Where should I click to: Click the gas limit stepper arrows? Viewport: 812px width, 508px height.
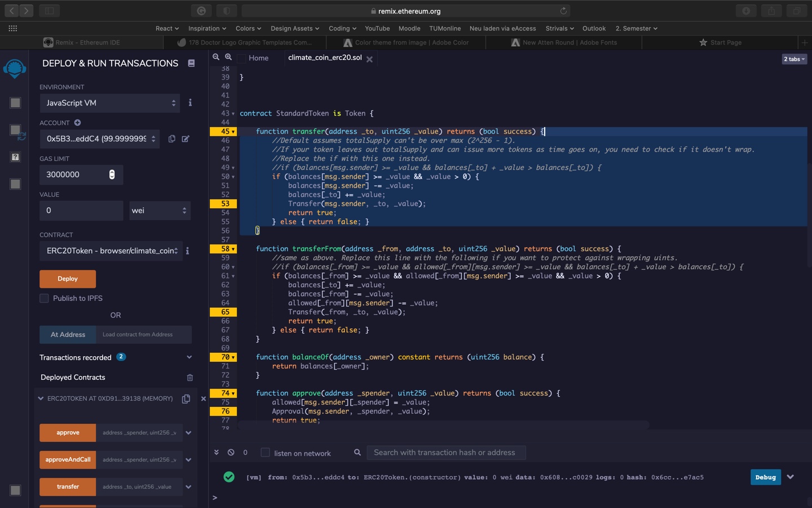[112, 175]
